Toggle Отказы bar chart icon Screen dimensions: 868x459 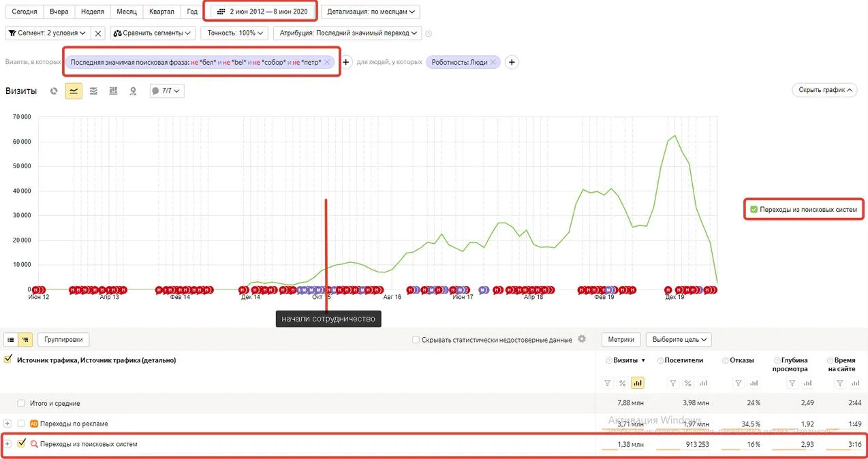coord(754,383)
